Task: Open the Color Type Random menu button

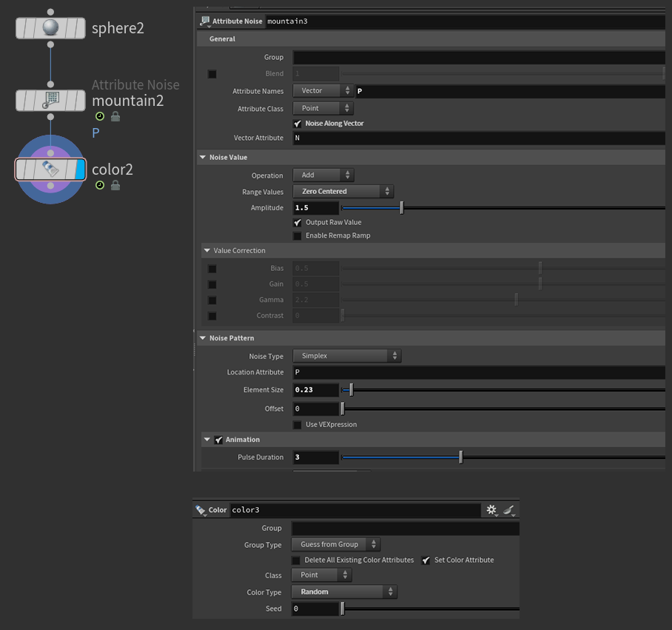Action: (x=343, y=592)
